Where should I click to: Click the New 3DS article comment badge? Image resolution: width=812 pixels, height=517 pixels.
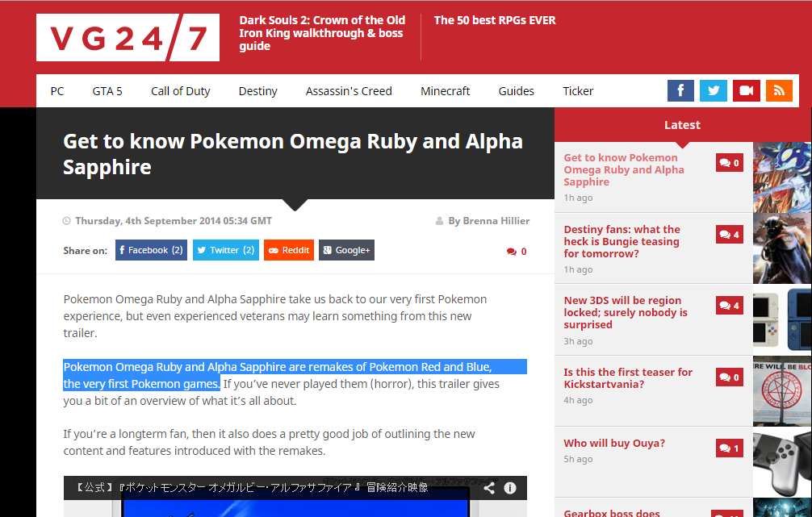coord(730,306)
